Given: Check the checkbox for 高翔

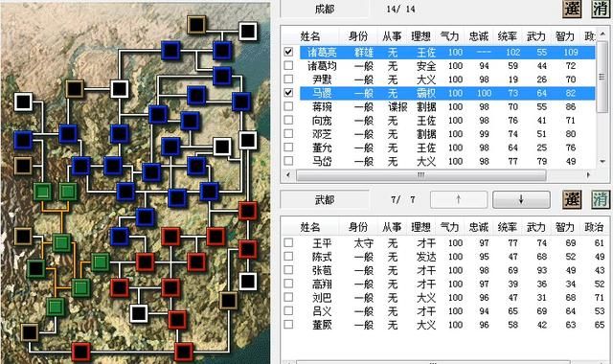Looking at the screenshot, I should coord(288,284).
